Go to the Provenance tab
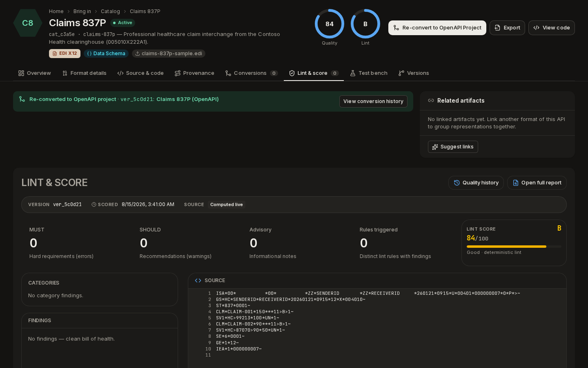The image size is (588, 368). (194, 73)
